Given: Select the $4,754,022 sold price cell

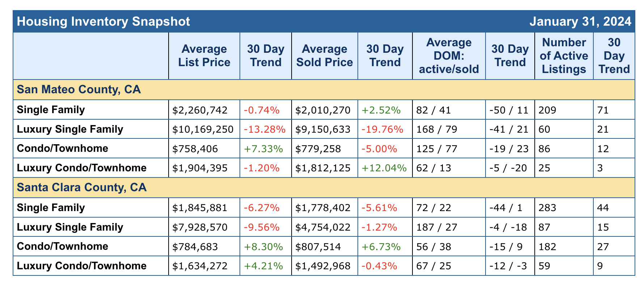Looking at the screenshot, I should coord(323,227).
